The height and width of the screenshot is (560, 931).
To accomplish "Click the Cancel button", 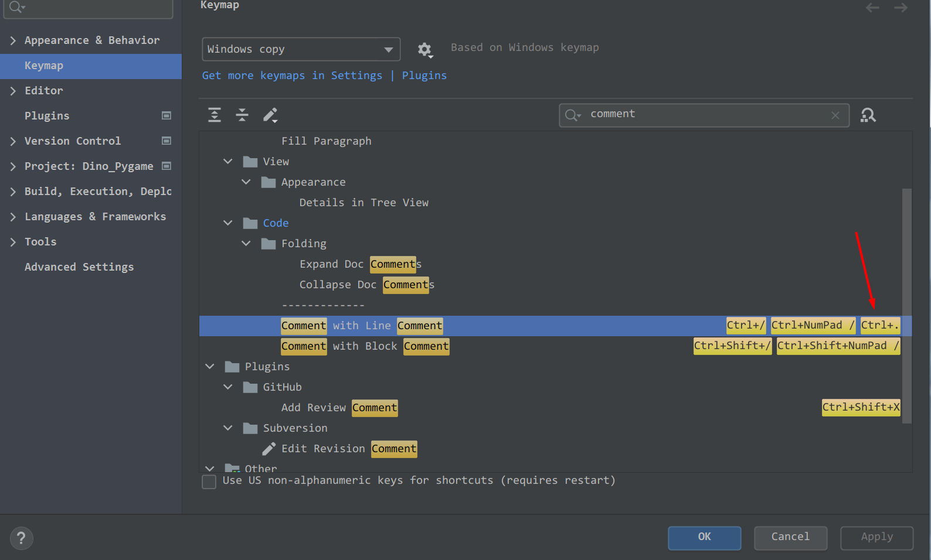I will point(790,538).
